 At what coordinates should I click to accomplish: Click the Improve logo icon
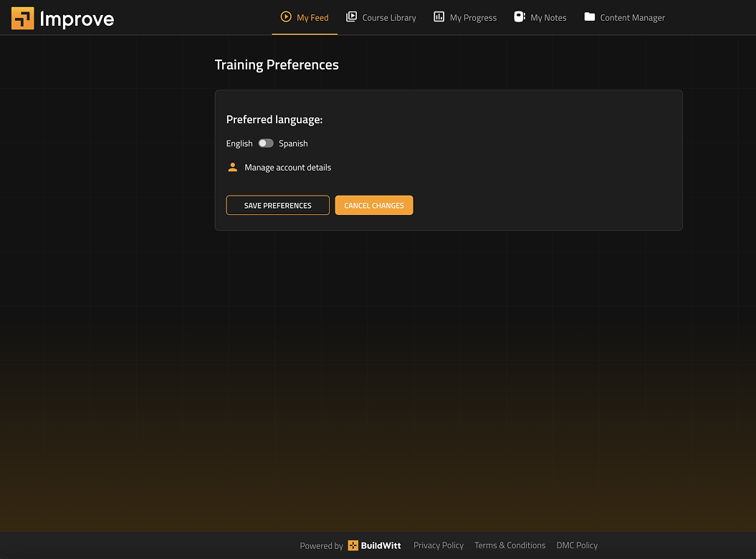pos(23,18)
